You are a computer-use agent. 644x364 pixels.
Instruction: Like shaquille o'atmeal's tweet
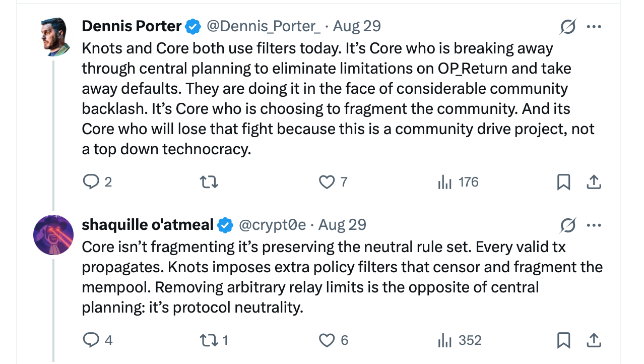(x=327, y=341)
